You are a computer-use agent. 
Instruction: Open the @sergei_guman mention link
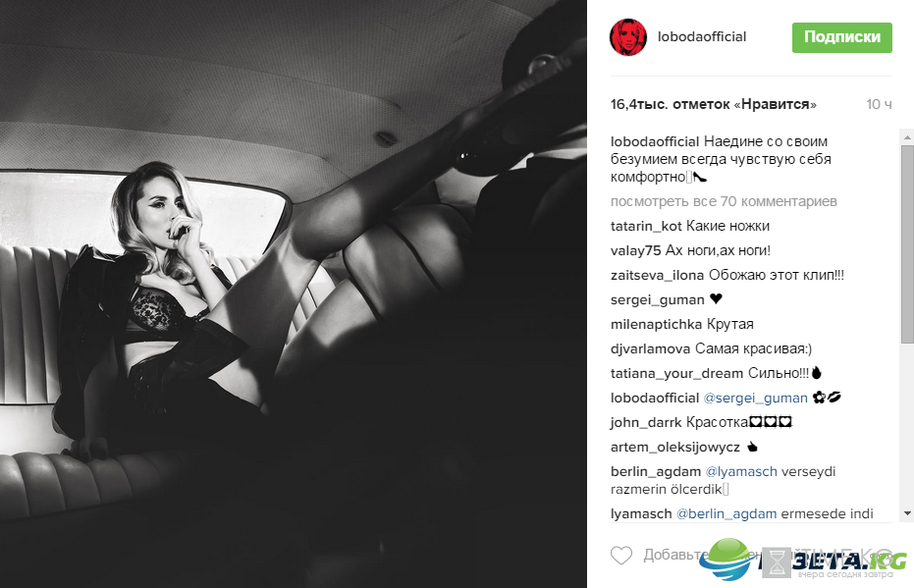(756, 398)
